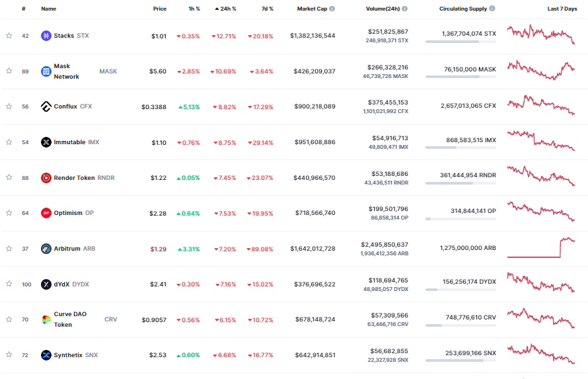Toggle the watchlist star for Stacks

click(x=9, y=36)
